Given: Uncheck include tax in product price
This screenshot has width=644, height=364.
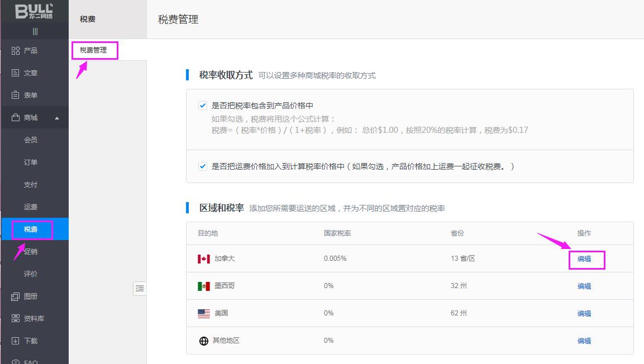Looking at the screenshot, I should coord(203,106).
